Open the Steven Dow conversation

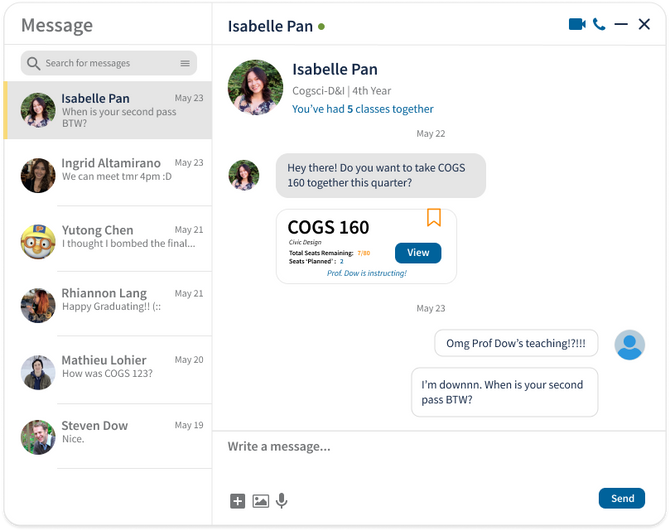point(108,436)
